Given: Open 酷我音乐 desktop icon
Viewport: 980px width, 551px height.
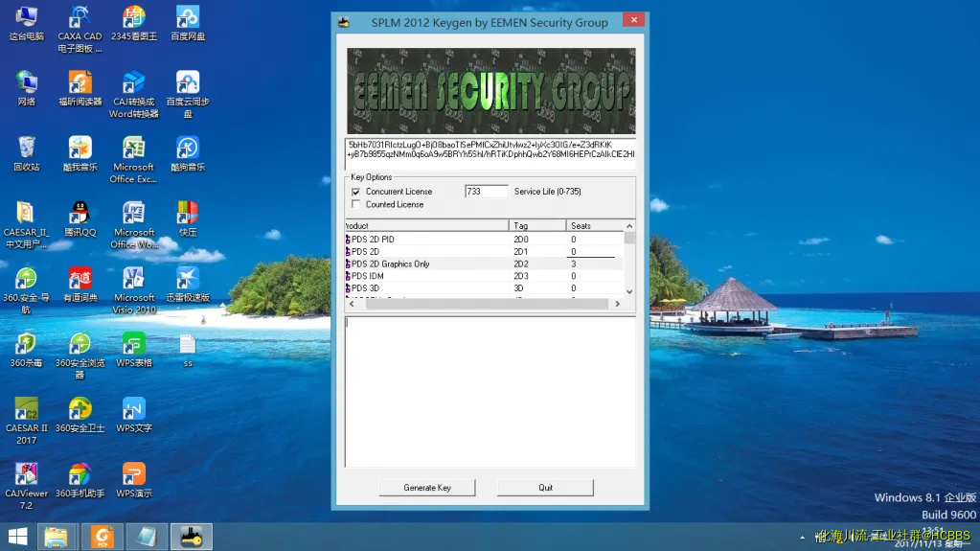Looking at the screenshot, I should tap(80, 154).
